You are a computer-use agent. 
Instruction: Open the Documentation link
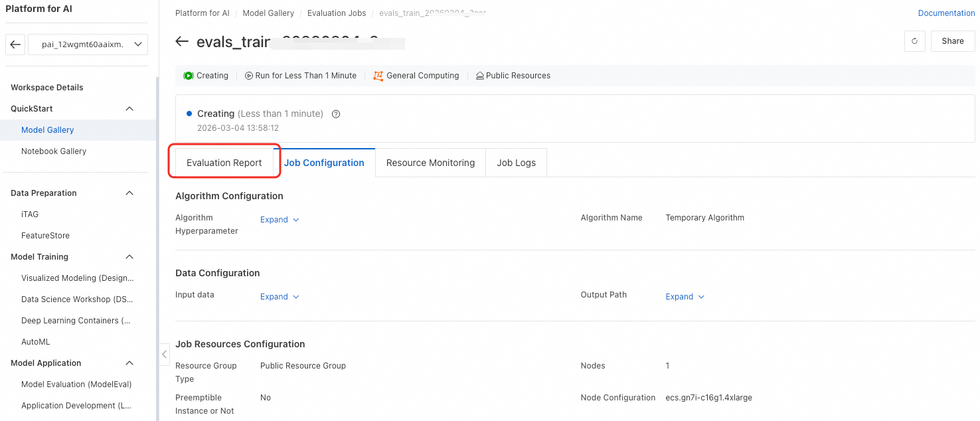tap(946, 13)
